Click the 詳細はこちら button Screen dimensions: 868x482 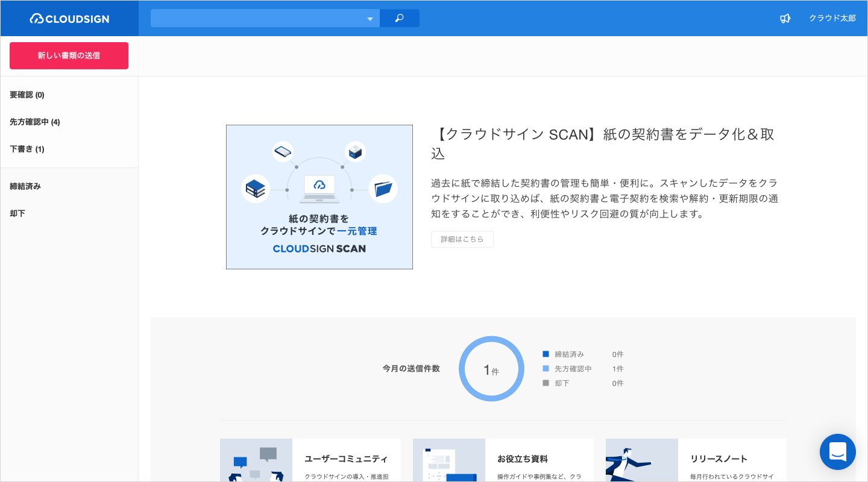462,239
